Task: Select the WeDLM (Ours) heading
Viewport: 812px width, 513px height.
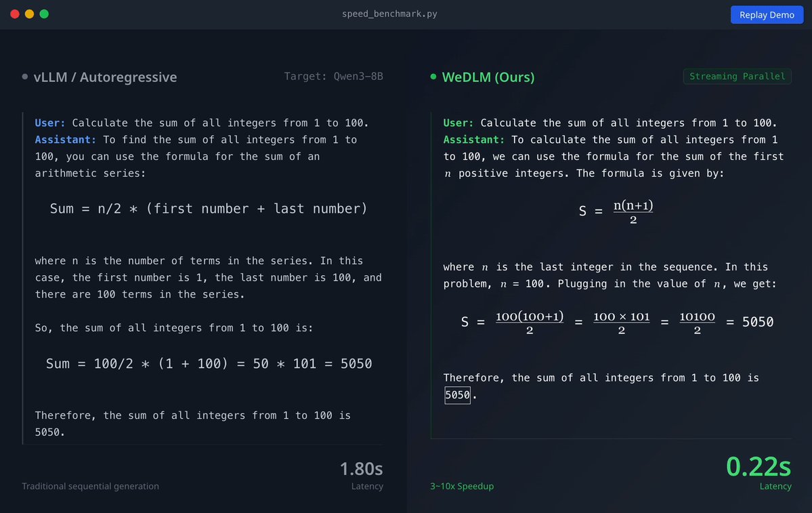Action: point(488,77)
